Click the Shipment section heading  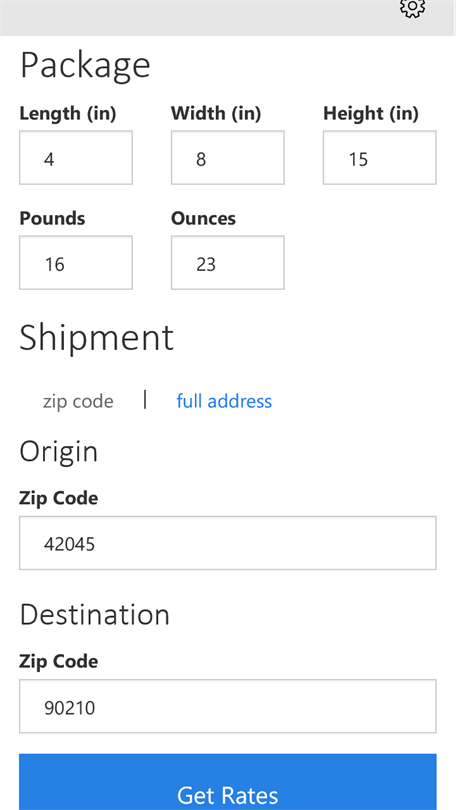click(97, 337)
